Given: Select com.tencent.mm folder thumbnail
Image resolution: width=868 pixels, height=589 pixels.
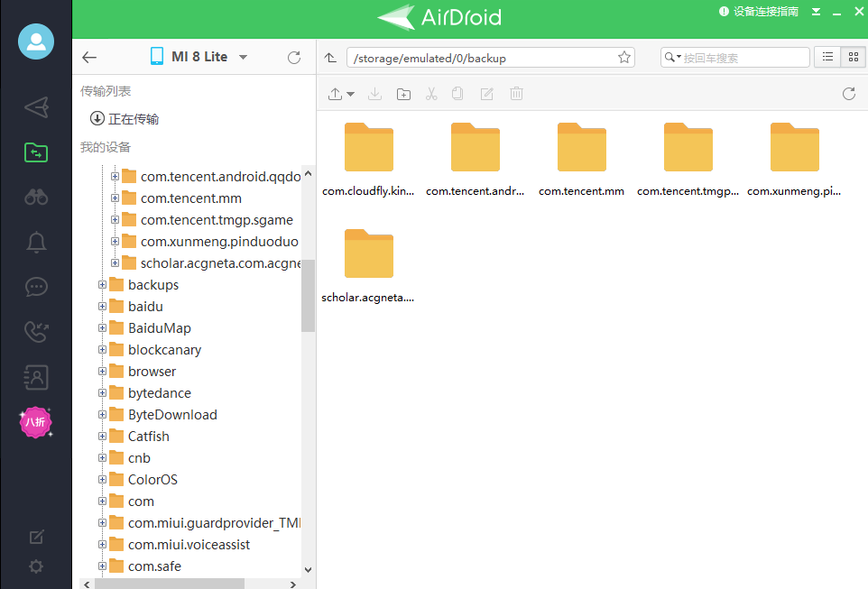Looking at the screenshot, I should pyautogui.click(x=581, y=160).
